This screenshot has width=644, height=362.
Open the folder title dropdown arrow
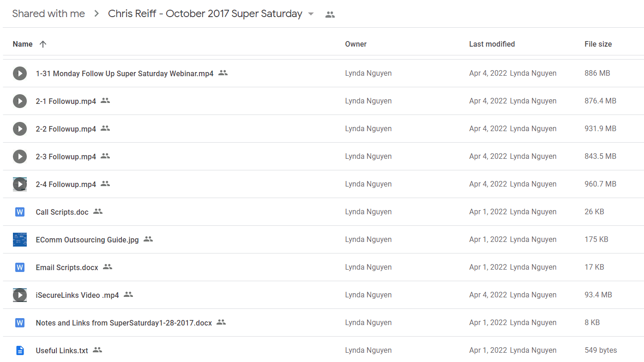(311, 14)
